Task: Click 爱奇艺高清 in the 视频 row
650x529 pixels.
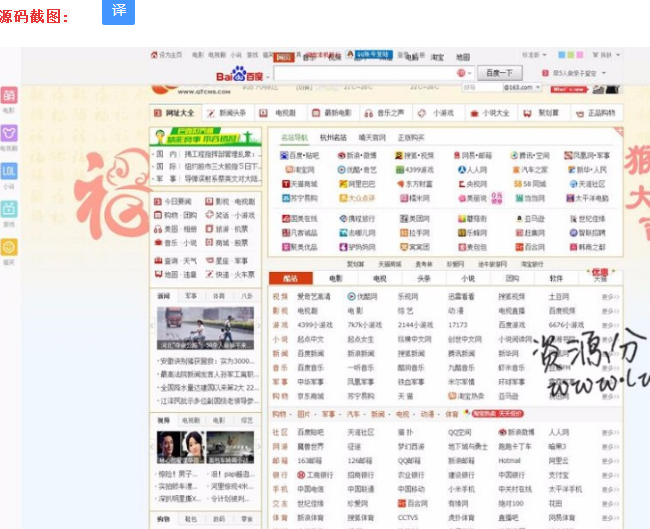Action: [x=314, y=296]
